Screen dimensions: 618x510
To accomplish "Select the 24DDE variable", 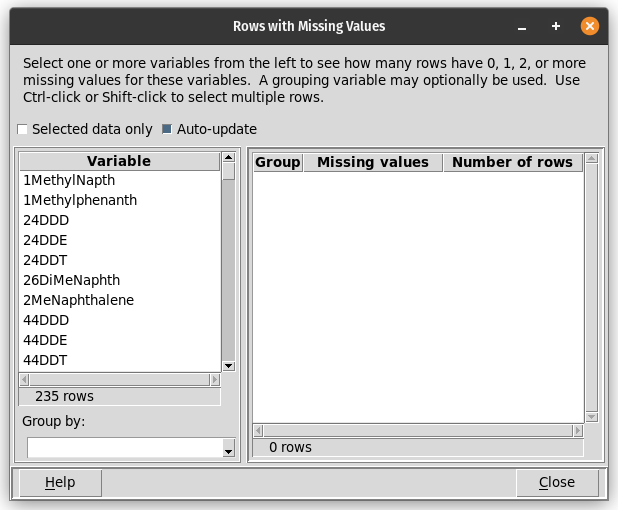I will [119, 240].
